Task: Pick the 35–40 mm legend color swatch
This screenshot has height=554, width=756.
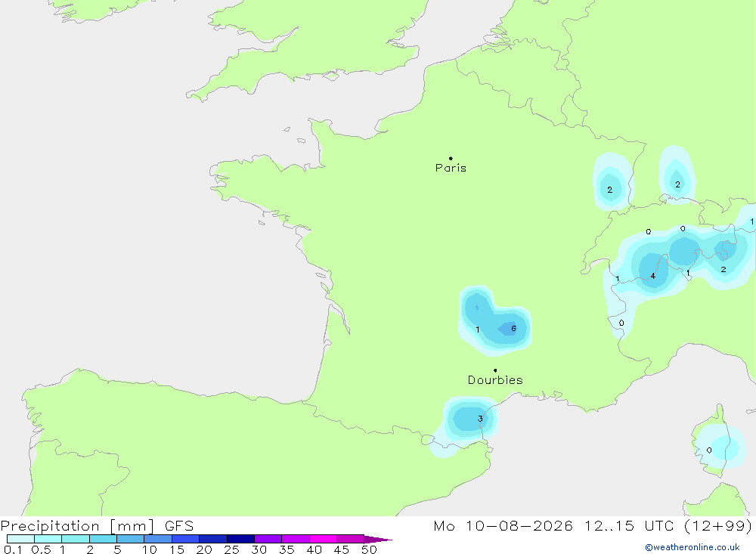Action: click(x=295, y=539)
